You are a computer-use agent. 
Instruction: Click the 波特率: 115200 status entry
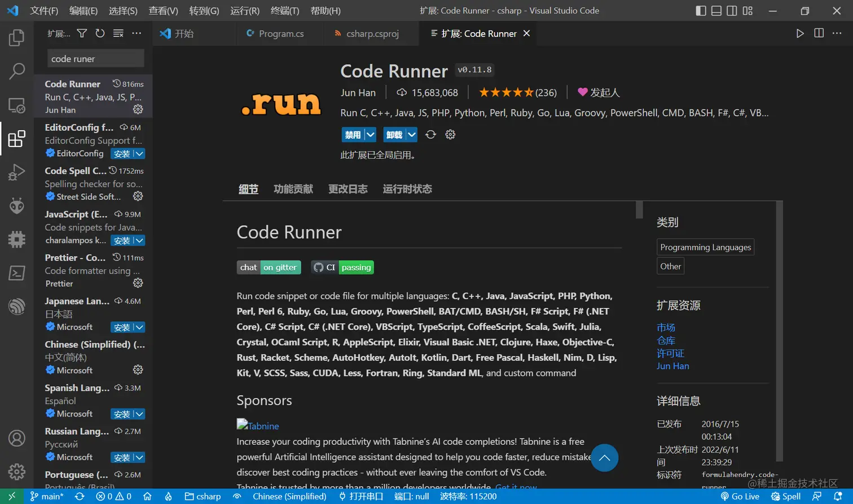[x=468, y=496]
